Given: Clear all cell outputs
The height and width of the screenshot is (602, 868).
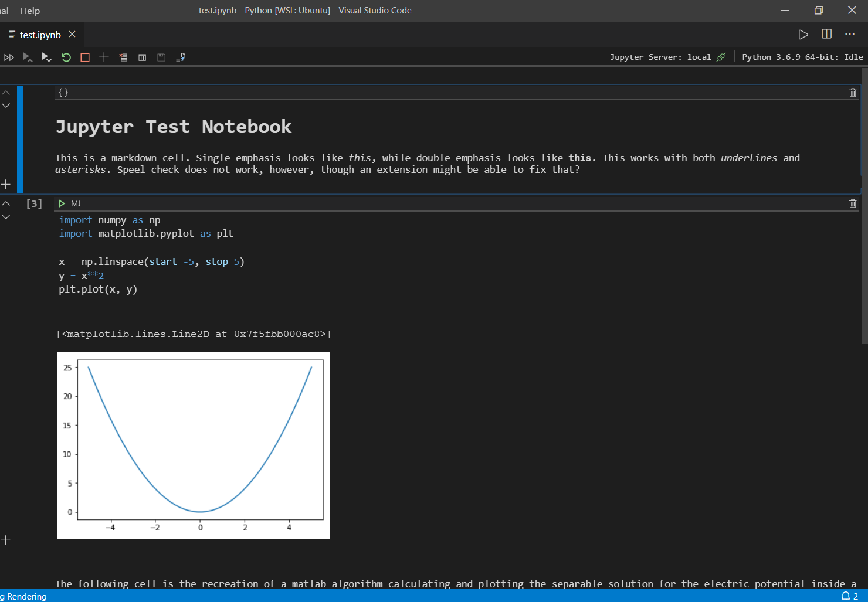Looking at the screenshot, I should point(123,57).
